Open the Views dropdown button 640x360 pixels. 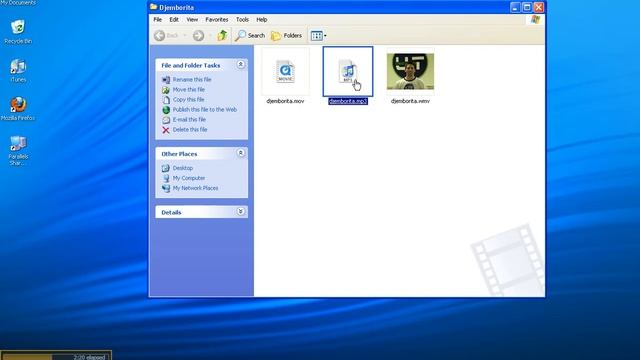tap(318, 36)
